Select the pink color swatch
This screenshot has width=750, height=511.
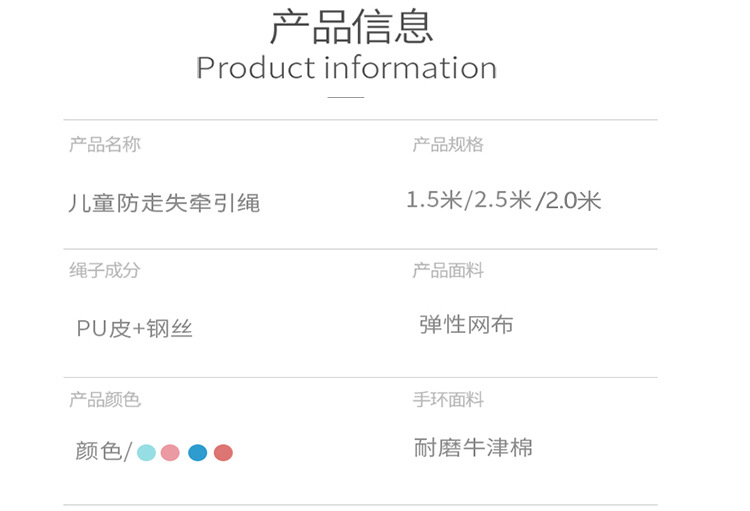coord(170,452)
